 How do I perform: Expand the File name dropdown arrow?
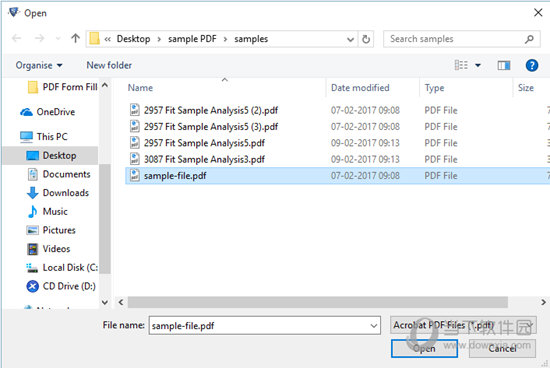point(374,326)
